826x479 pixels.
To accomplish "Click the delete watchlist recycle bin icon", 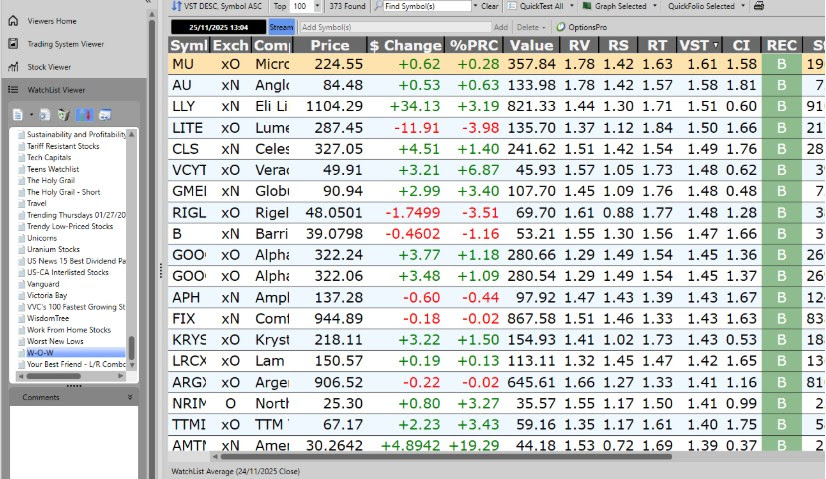I will pyautogui.click(x=64, y=115).
